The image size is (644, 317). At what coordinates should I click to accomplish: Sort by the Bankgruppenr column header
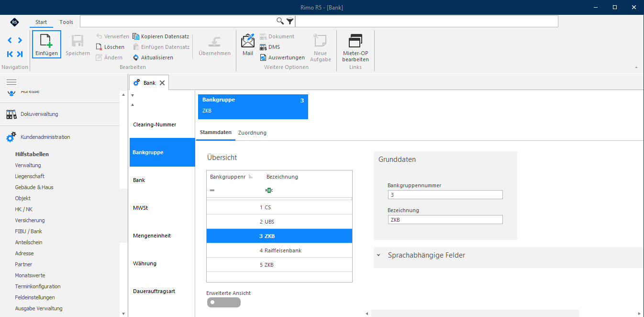(x=232, y=177)
